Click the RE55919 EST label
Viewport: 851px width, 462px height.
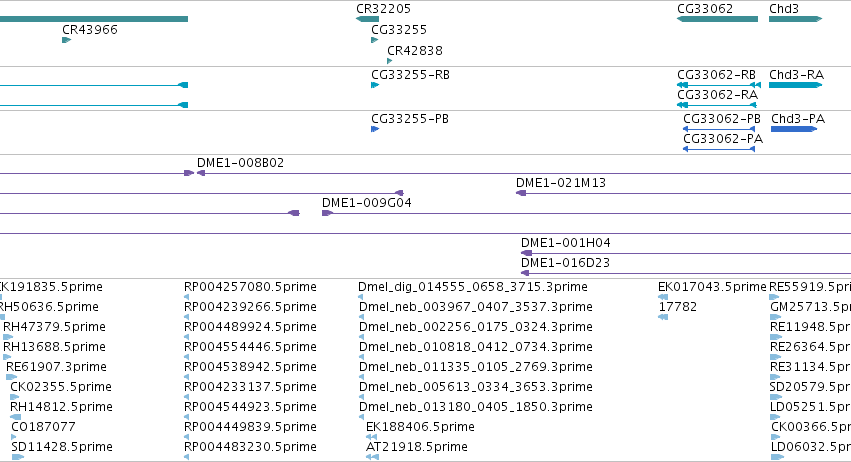point(810,287)
